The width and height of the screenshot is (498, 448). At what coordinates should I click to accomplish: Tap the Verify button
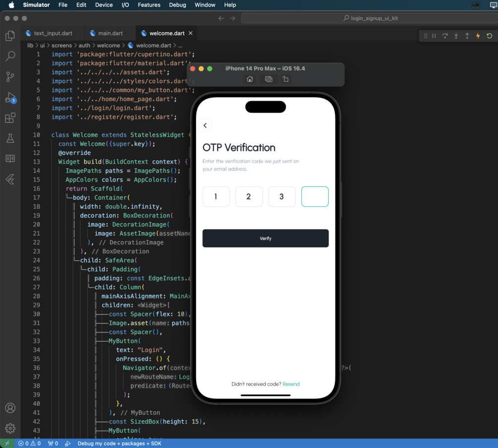coord(266,238)
